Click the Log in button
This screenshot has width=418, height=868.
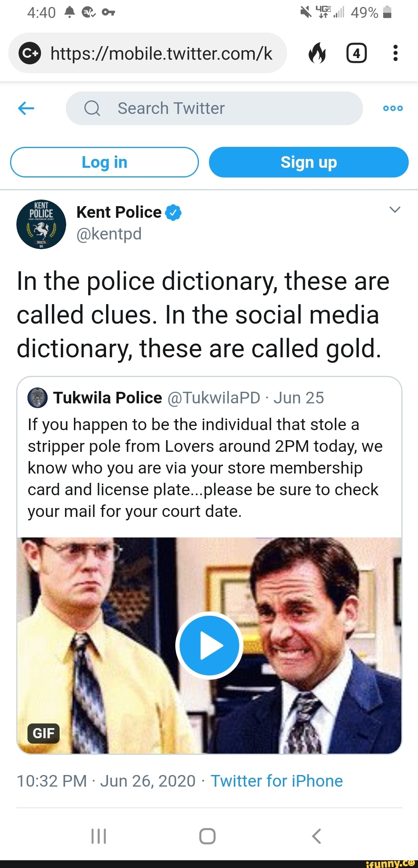(104, 162)
